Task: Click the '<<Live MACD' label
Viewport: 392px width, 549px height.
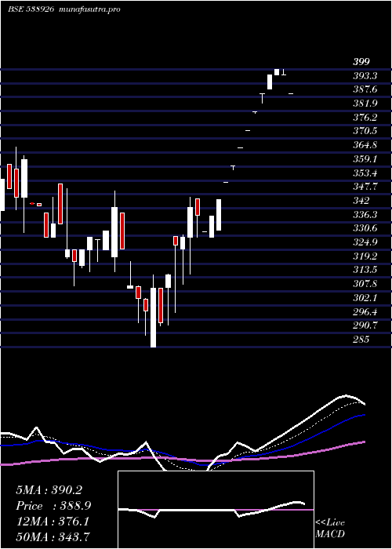Action: (330, 529)
